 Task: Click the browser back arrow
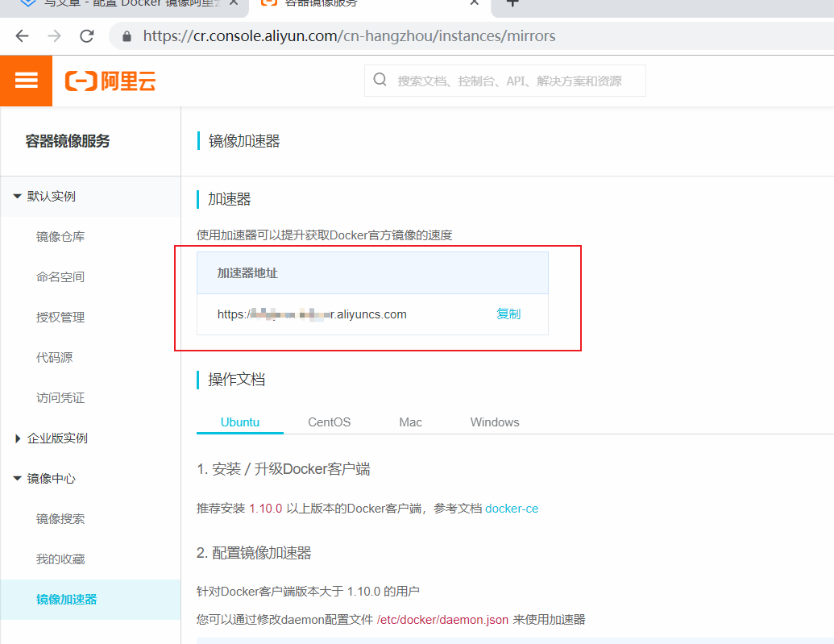click(23, 36)
